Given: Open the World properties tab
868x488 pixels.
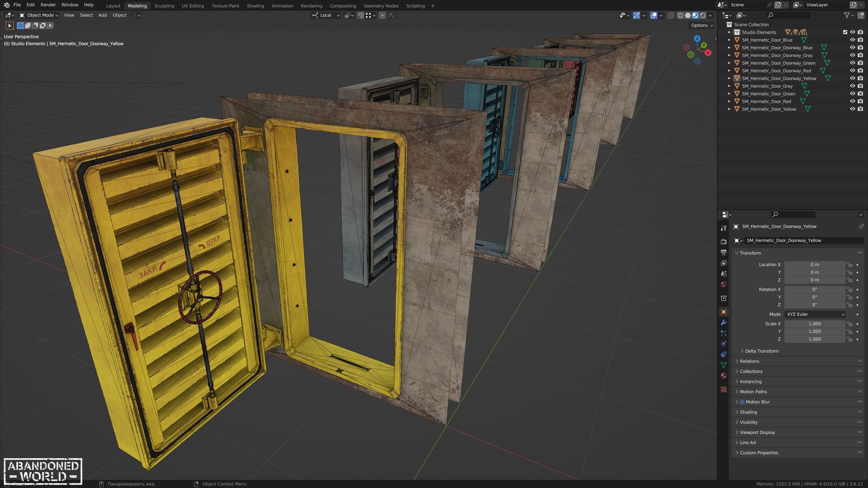Looking at the screenshot, I should (x=723, y=285).
